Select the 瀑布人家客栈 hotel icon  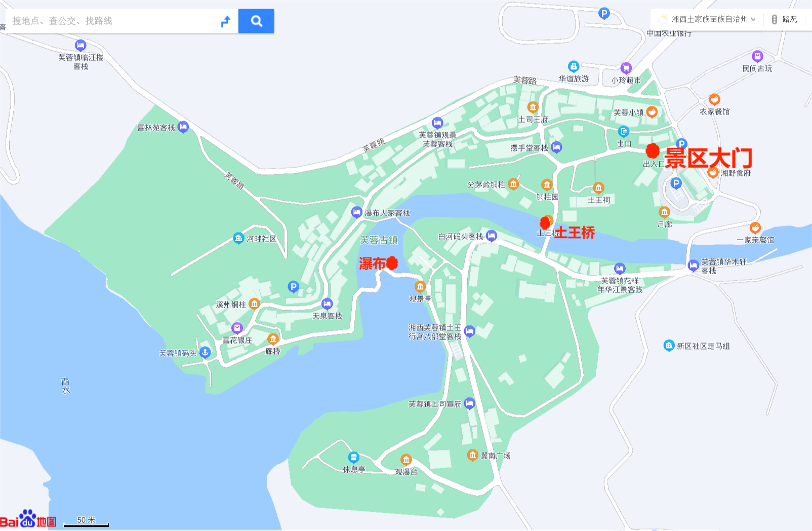357,212
